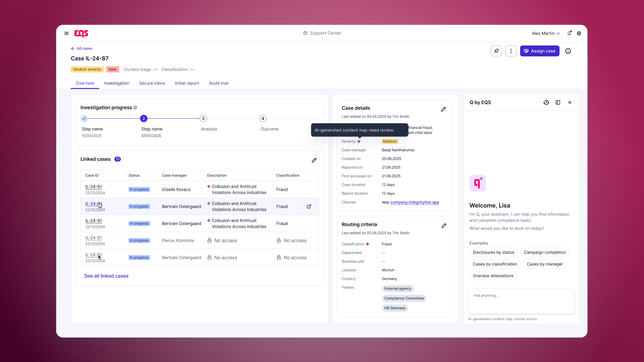The height and width of the screenshot is (362, 644).
Task: Open the hamburger navigation menu
Action: pos(66,33)
